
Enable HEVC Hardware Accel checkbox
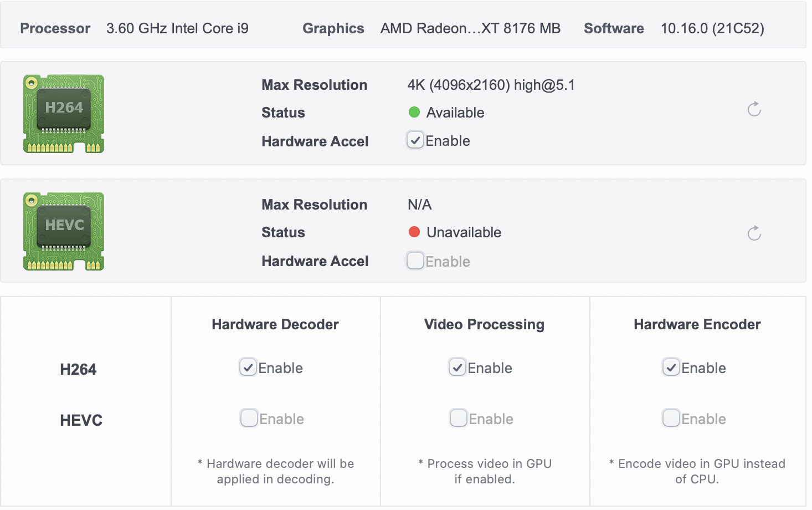pos(415,261)
